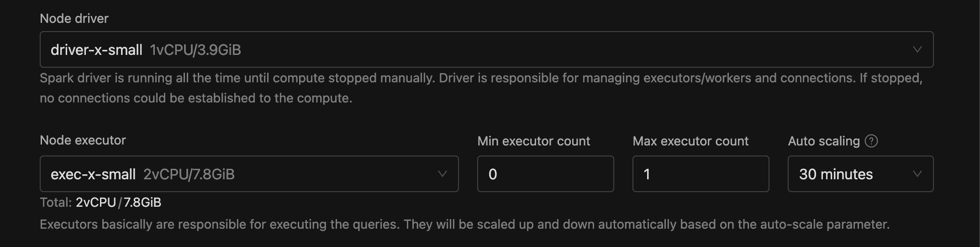980x247 pixels.
Task: Click the Max executor count label
Action: point(690,141)
